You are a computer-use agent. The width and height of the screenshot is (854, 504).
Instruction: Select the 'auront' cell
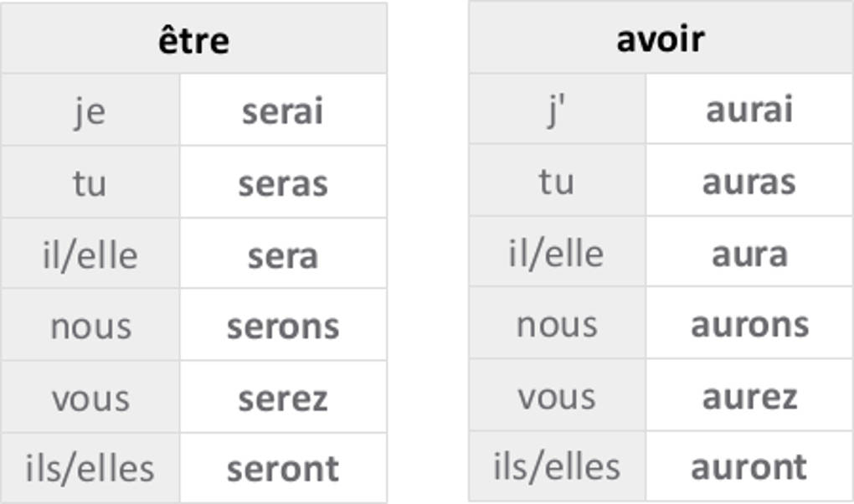(749, 466)
